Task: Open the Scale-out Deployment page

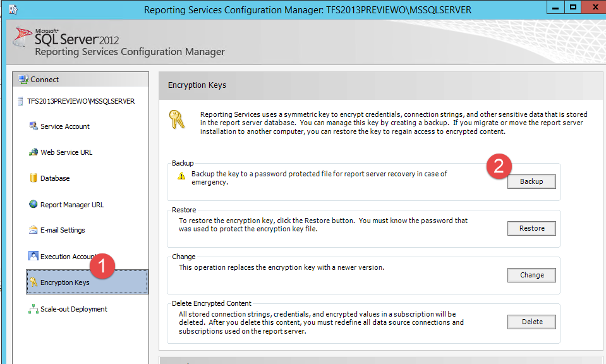Action: coord(74,309)
